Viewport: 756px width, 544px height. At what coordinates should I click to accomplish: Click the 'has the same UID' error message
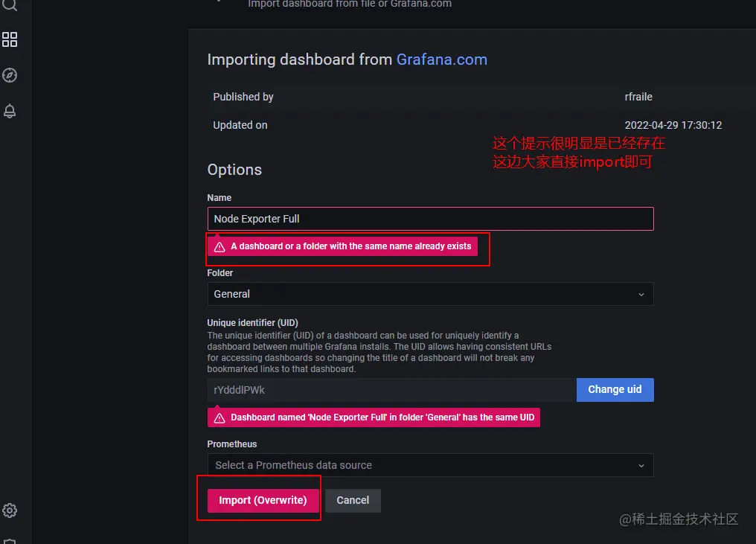point(382,417)
